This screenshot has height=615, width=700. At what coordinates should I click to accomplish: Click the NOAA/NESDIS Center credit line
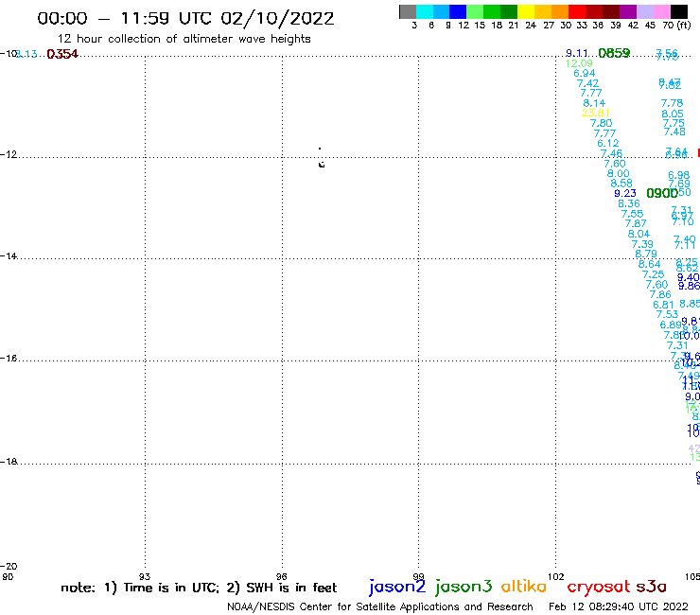[x=380, y=606]
